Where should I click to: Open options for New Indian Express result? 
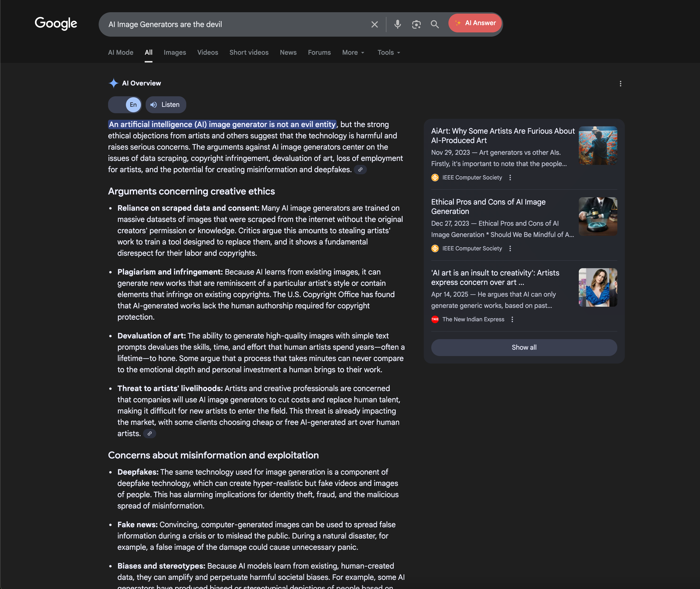point(512,319)
